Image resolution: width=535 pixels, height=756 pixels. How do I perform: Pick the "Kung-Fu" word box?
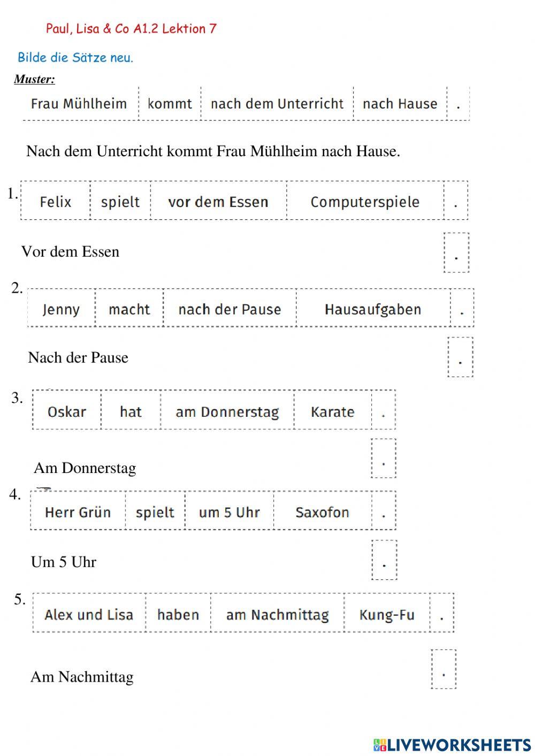387,614
